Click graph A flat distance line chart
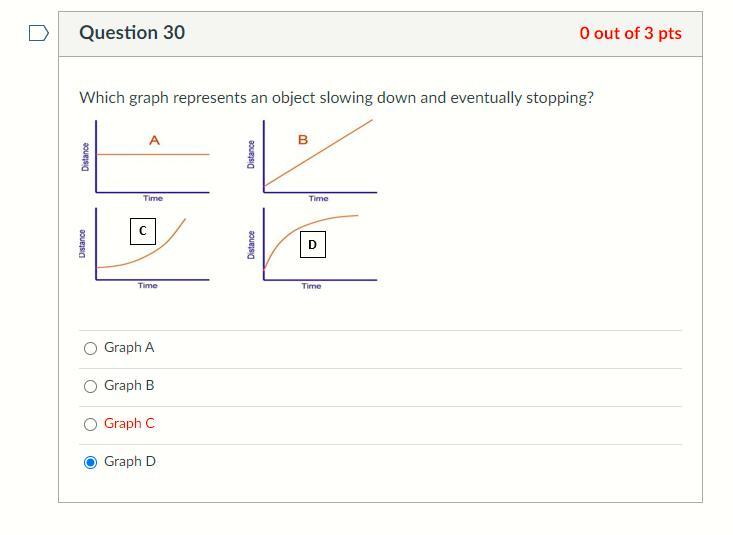733x535 pixels. [x=145, y=161]
